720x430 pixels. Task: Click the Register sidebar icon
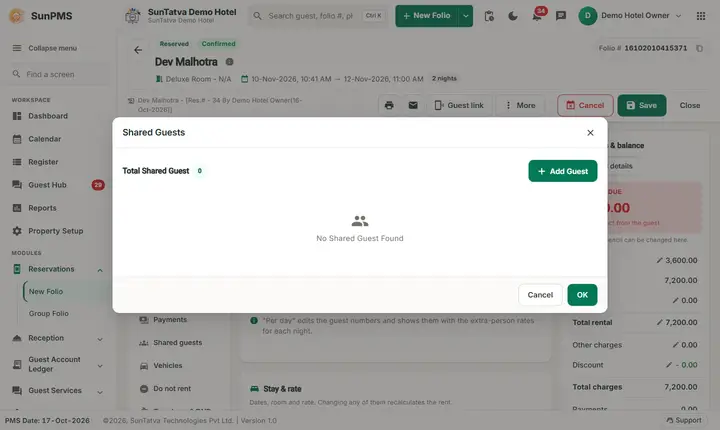click(17, 162)
